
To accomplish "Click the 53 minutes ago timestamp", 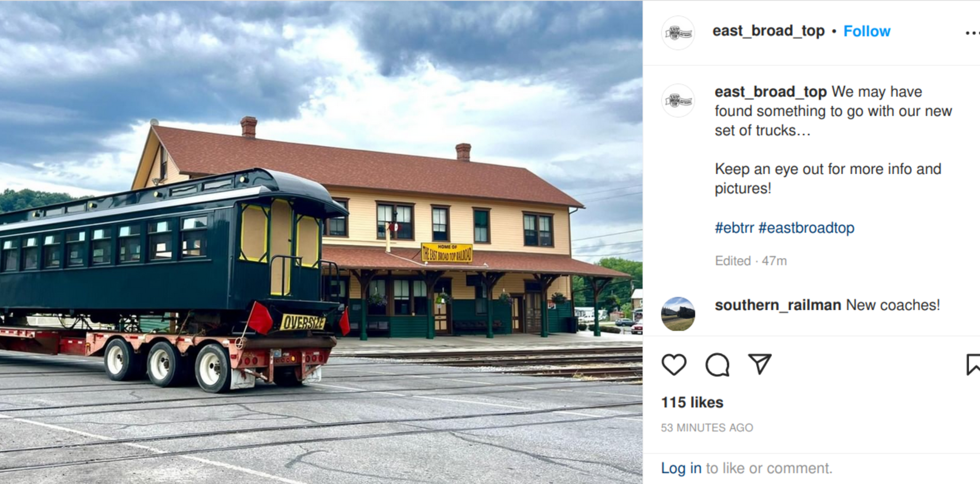I will pos(707,428).
